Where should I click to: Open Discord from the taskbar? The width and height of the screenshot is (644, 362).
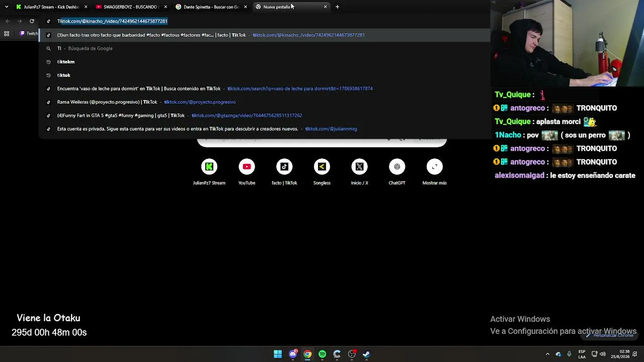(293, 354)
